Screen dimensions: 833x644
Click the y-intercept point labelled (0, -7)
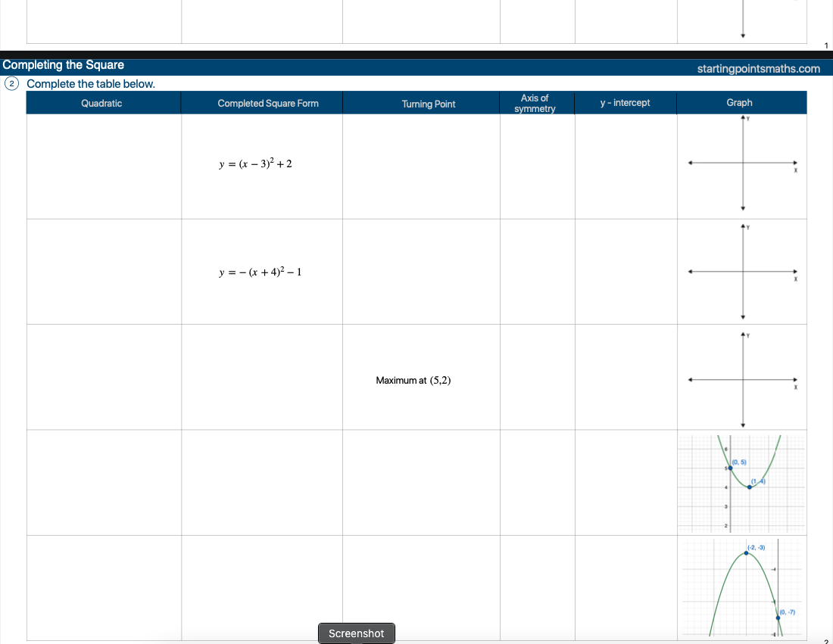tap(778, 618)
